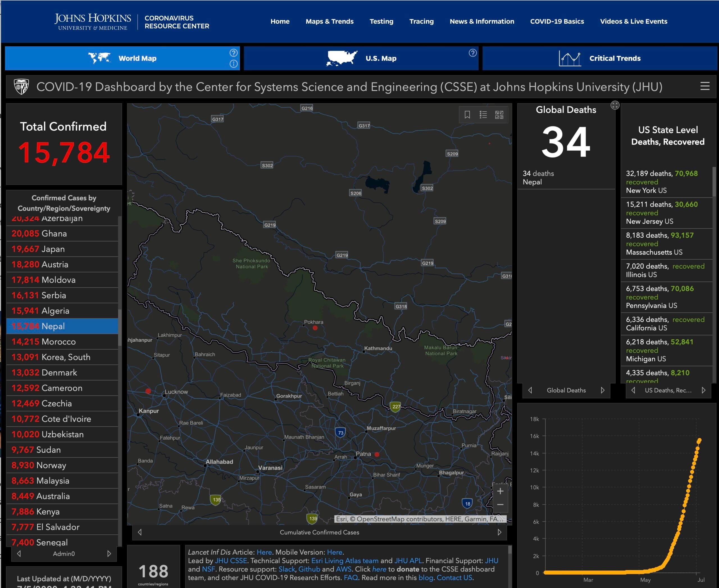Go to next Admin0 list view
This screenshot has width=719, height=588.
point(109,553)
